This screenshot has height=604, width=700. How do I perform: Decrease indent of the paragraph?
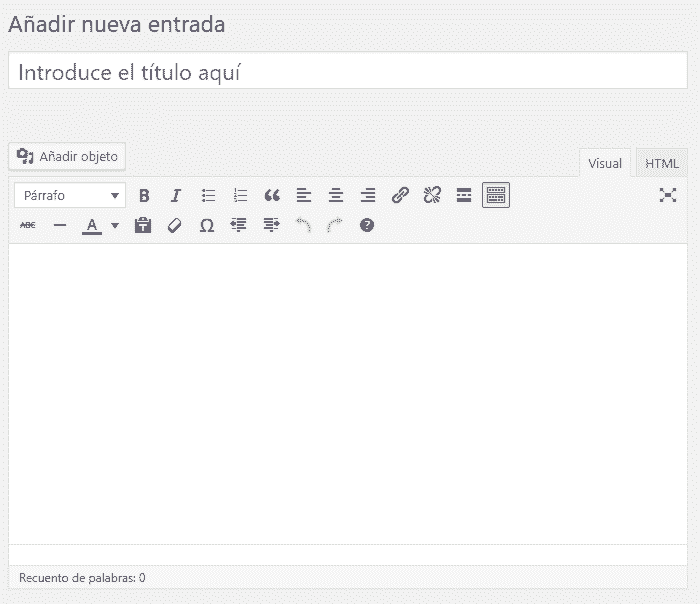point(238,225)
